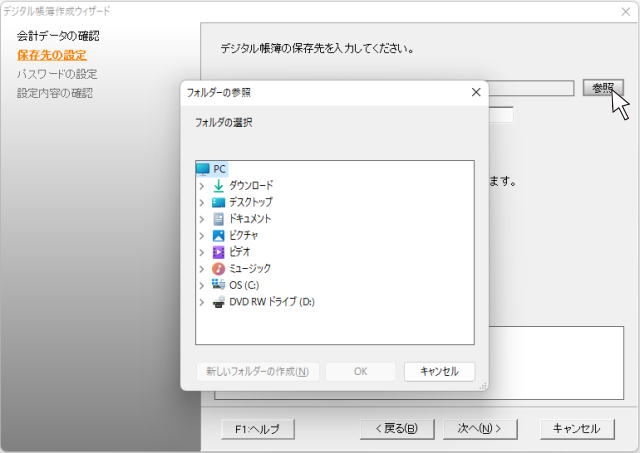640x453 pixels.
Task: Select the PC computer icon
Action: coord(203,169)
